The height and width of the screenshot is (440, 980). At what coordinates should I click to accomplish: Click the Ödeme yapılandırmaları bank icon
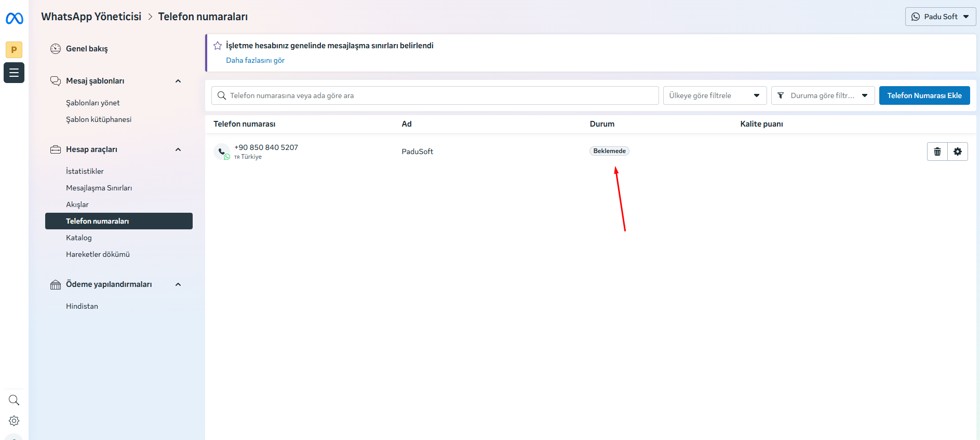[56, 284]
